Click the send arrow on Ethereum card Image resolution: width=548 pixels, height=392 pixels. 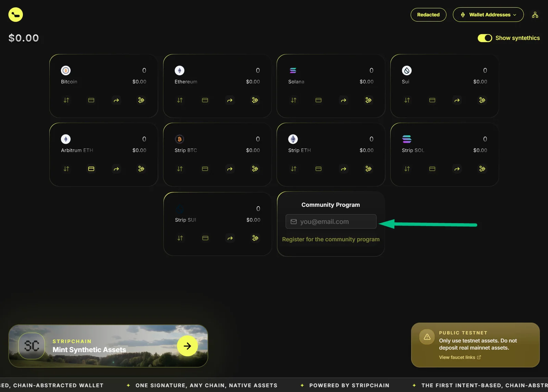click(230, 100)
